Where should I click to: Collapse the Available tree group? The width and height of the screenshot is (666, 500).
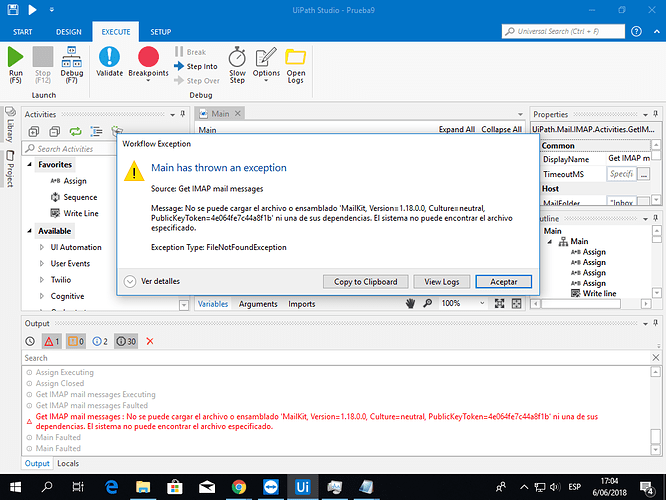(x=29, y=231)
